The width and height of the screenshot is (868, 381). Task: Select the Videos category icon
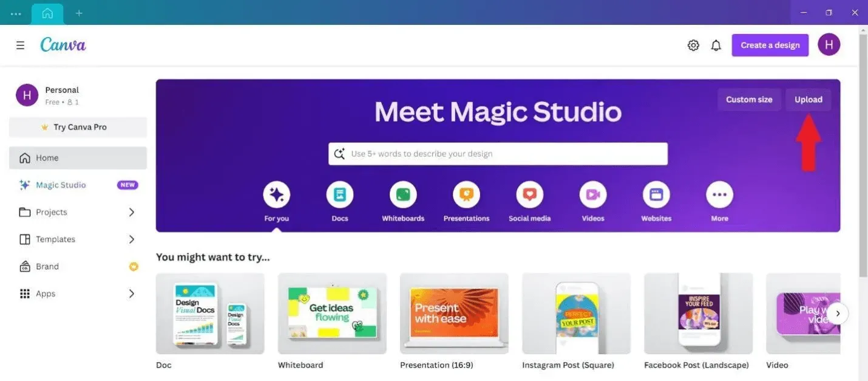pos(593,195)
